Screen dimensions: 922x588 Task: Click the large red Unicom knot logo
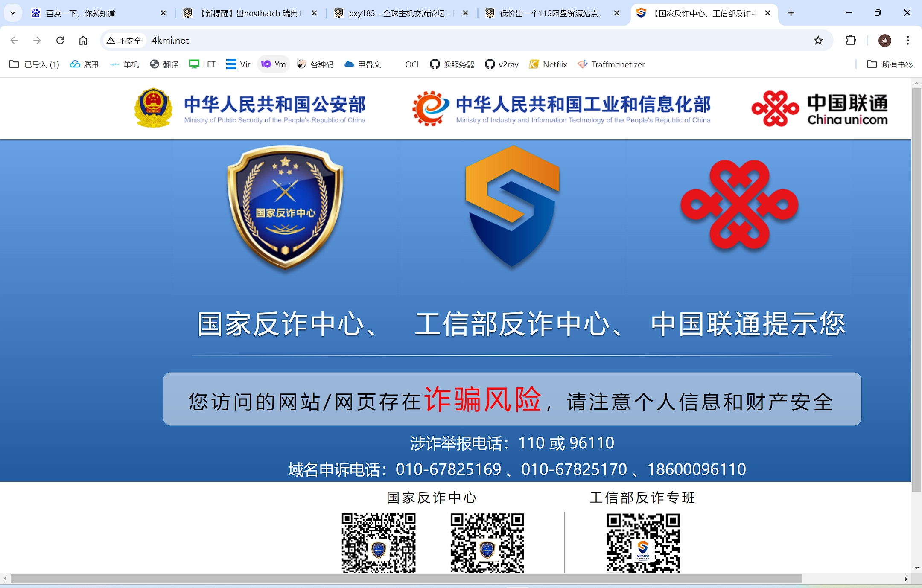pos(739,204)
